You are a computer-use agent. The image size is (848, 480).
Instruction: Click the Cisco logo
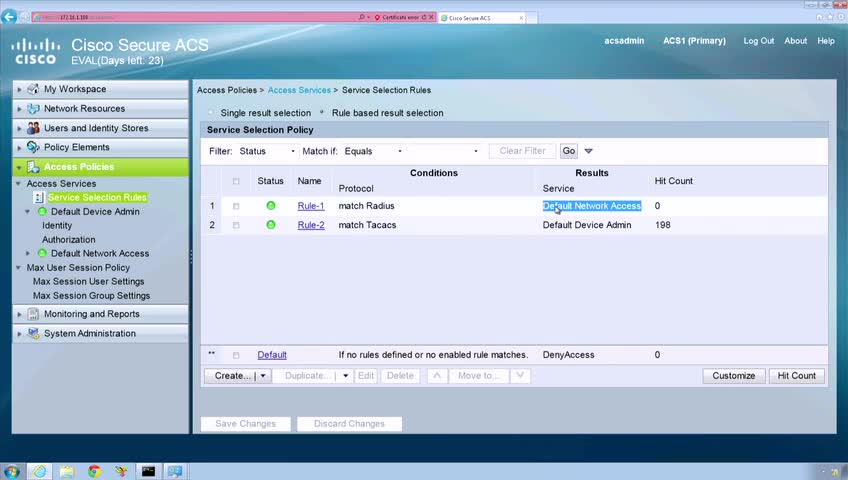click(35, 51)
